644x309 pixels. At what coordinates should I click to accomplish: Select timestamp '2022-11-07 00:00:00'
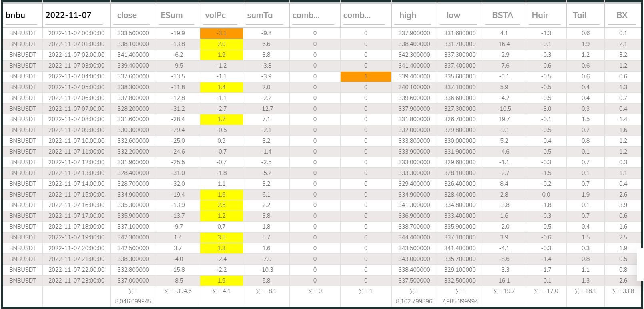coord(76,33)
